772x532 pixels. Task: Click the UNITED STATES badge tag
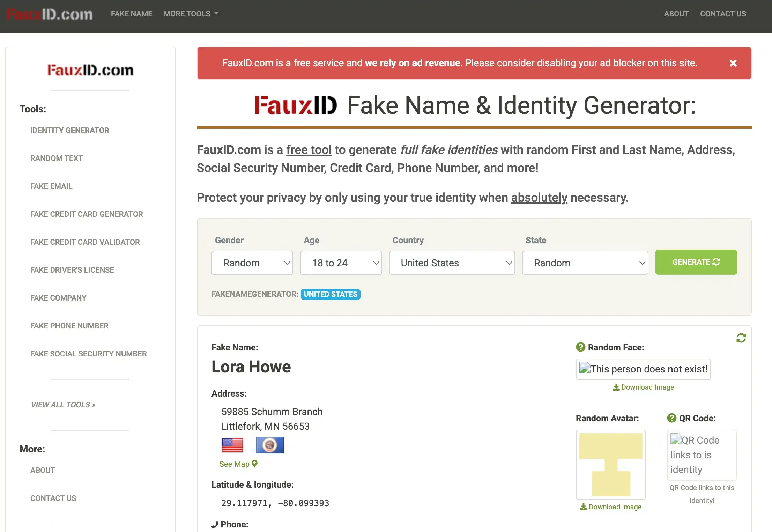(330, 294)
